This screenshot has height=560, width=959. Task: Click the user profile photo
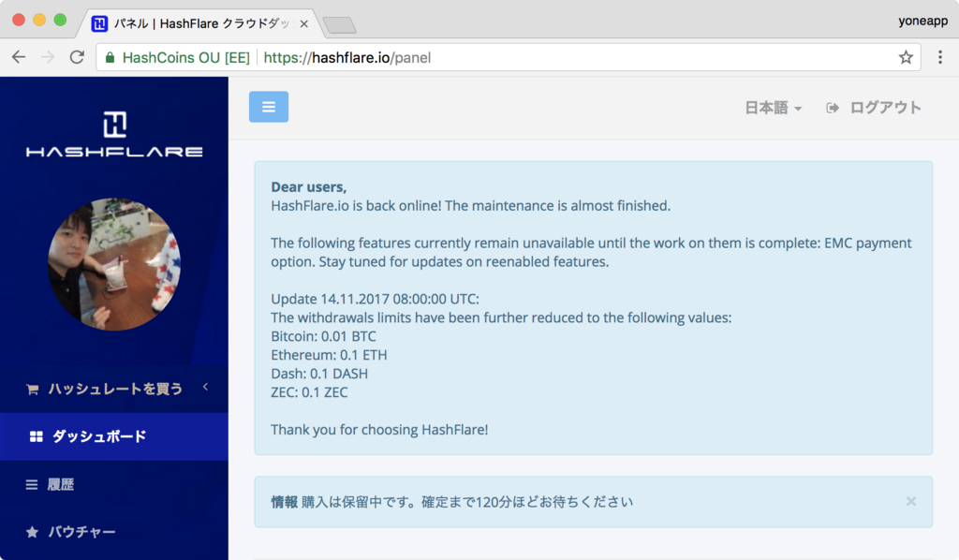click(114, 264)
